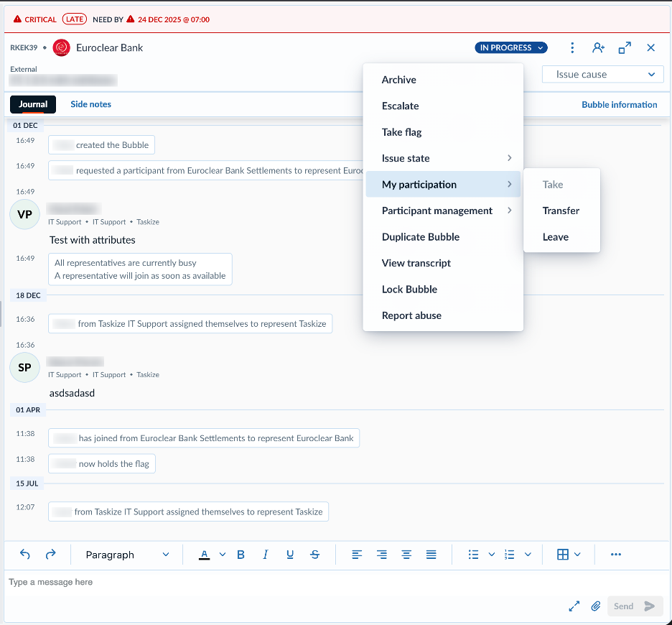
Task: Expand the message editor
Action: click(x=574, y=606)
